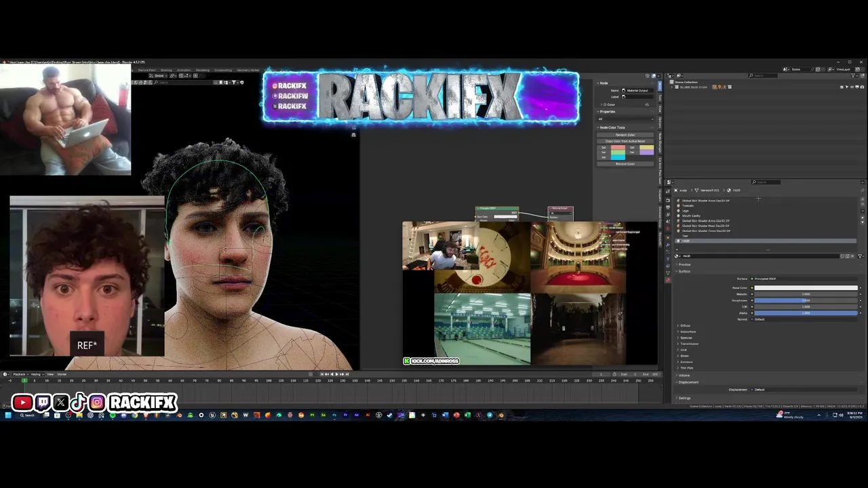Toggle collection exclude checkbox in outliner

[x=842, y=87]
